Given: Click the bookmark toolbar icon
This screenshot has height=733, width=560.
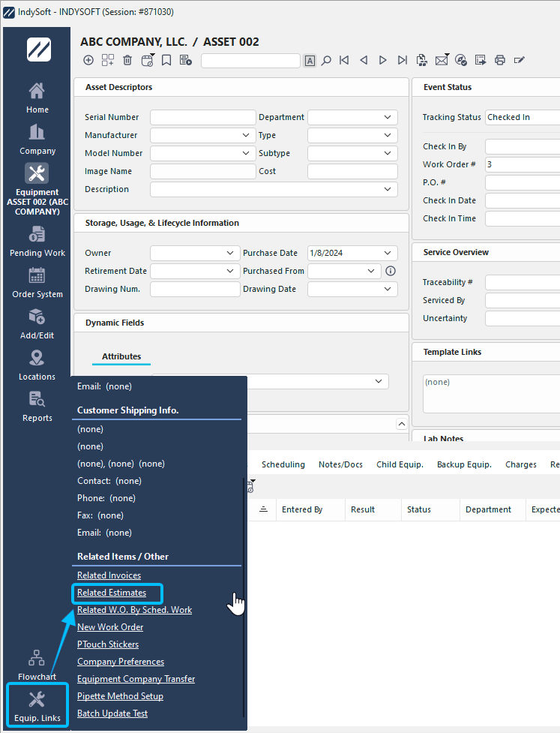Looking at the screenshot, I should pyautogui.click(x=166, y=60).
